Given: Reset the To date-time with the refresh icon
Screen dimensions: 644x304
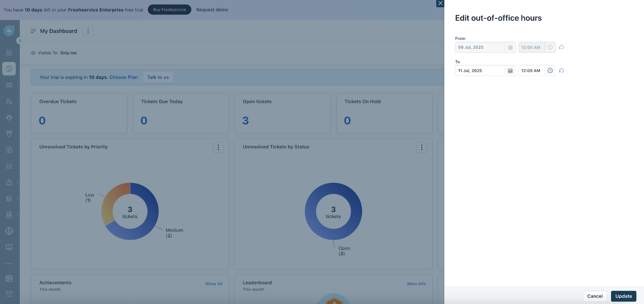Looking at the screenshot, I should (x=561, y=71).
